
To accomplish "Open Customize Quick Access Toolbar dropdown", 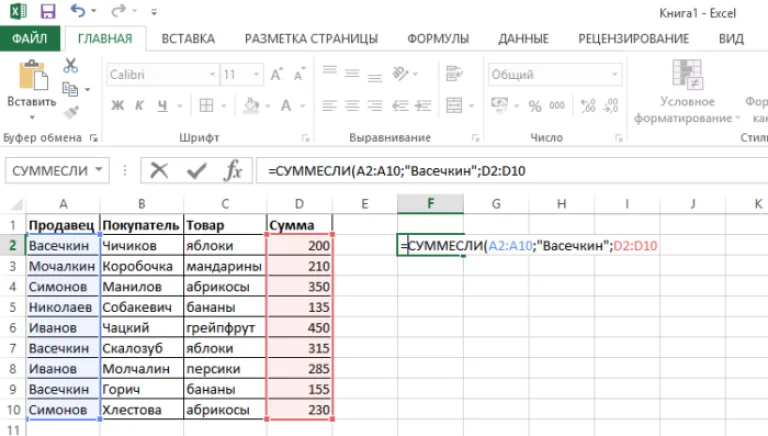I will [154, 12].
